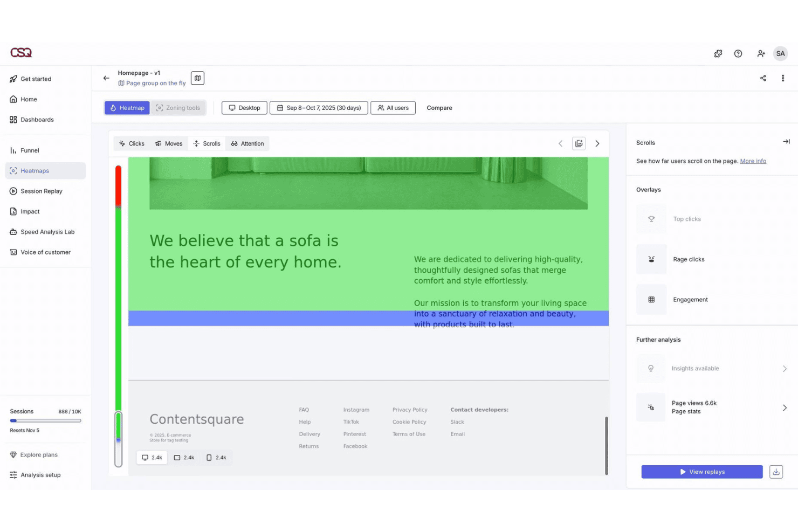Image resolution: width=798 pixels, height=532 pixels.
Task: Switch to Heatmap view
Action: coord(127,108)
